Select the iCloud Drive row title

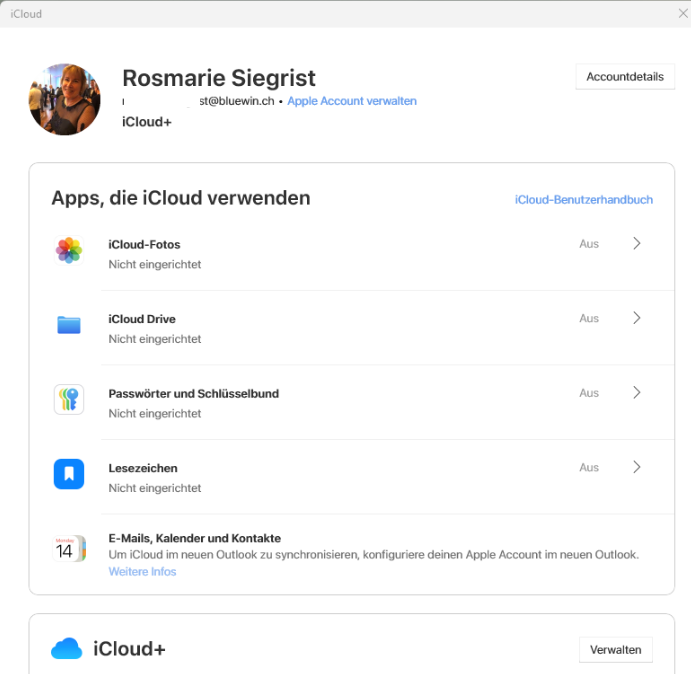tap(142, 319)
